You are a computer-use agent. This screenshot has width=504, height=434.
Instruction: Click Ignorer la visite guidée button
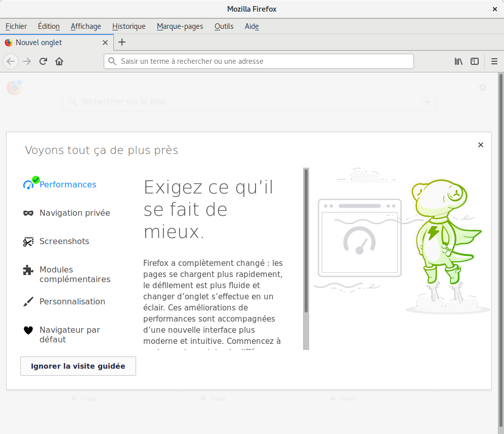coord(78,366)
